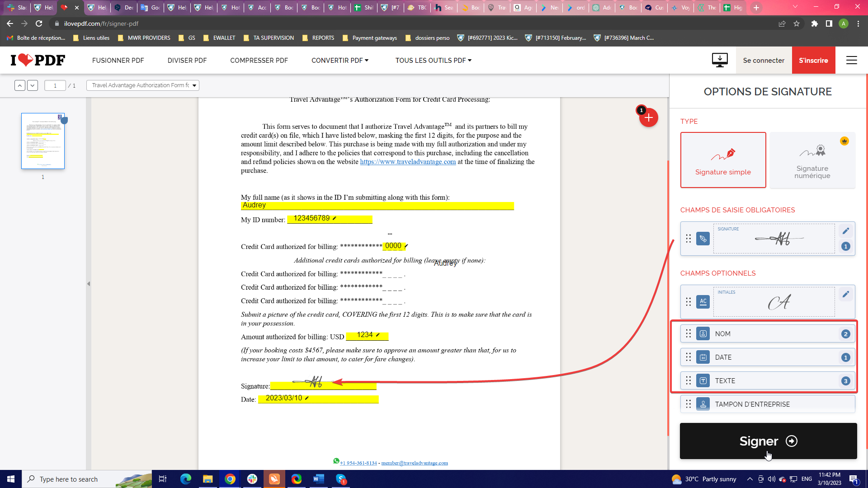Screen dimensions: 868x488
Task: Edit the initials with pencil icon
Action: (845, 294)
